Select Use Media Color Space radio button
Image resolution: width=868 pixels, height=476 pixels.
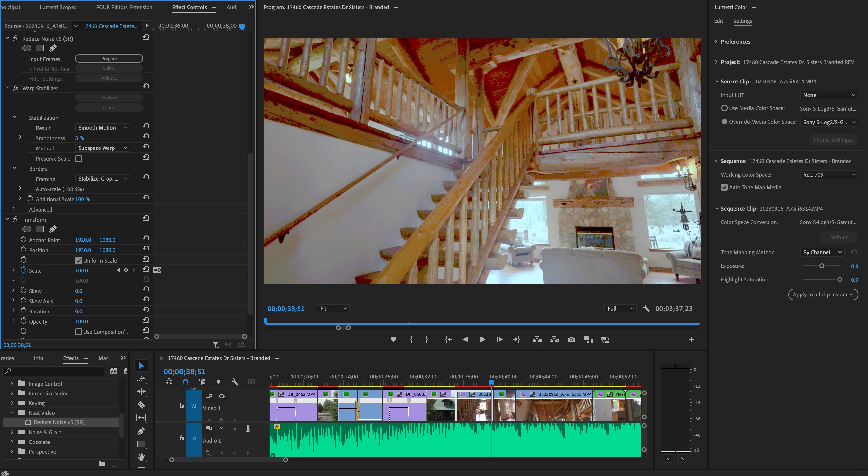point(724,108)
